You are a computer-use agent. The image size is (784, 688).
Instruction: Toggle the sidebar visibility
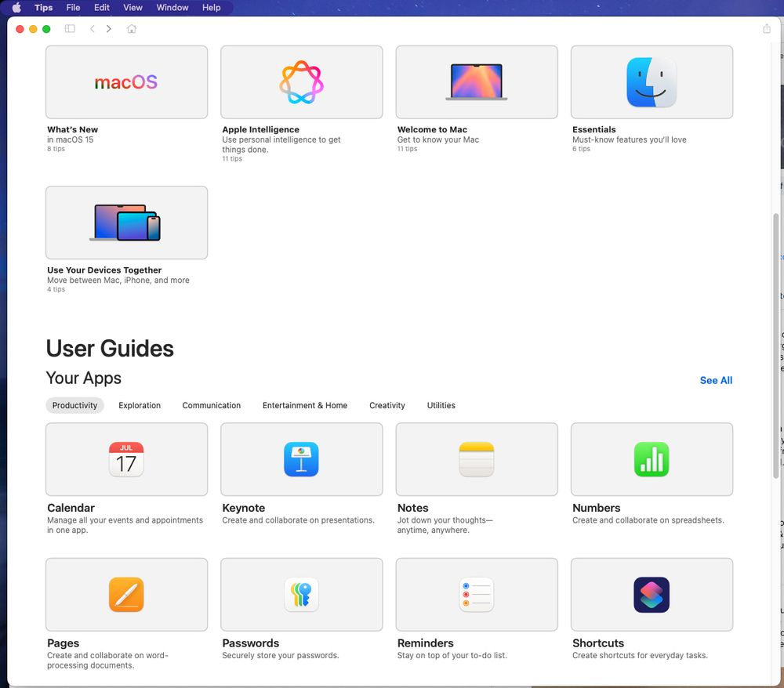click(70, 28)
